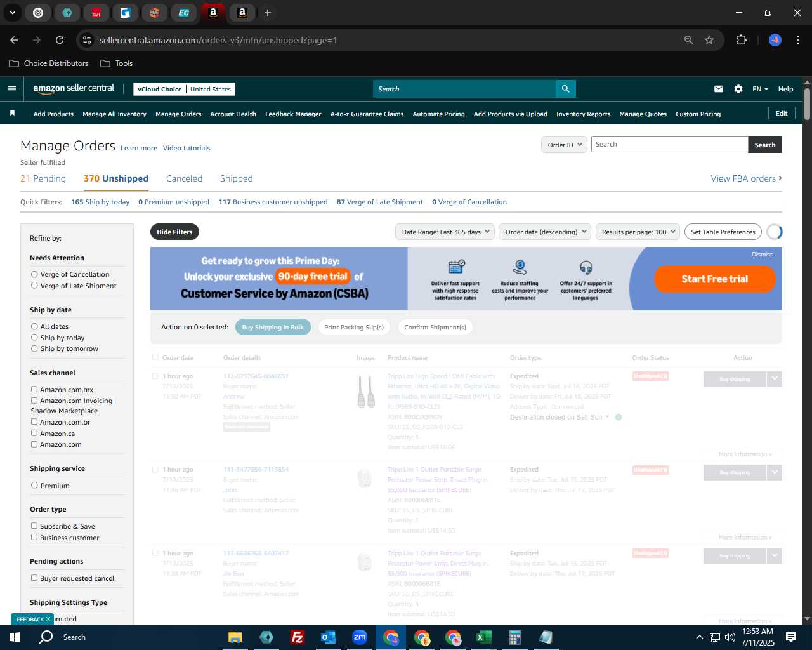Bookmark this page with the star icon
The width and height of the screenshot is (812, 650).
[x=709, y=40]
